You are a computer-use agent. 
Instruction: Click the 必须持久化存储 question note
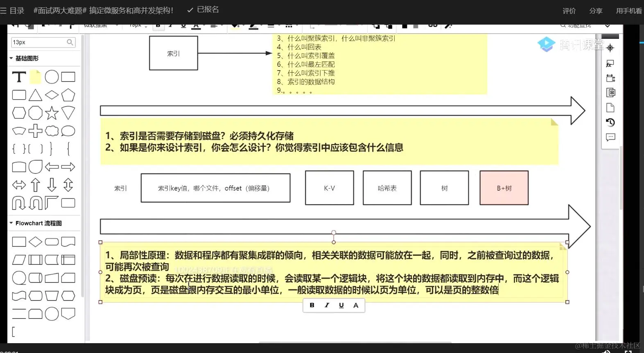pos(329,142)
